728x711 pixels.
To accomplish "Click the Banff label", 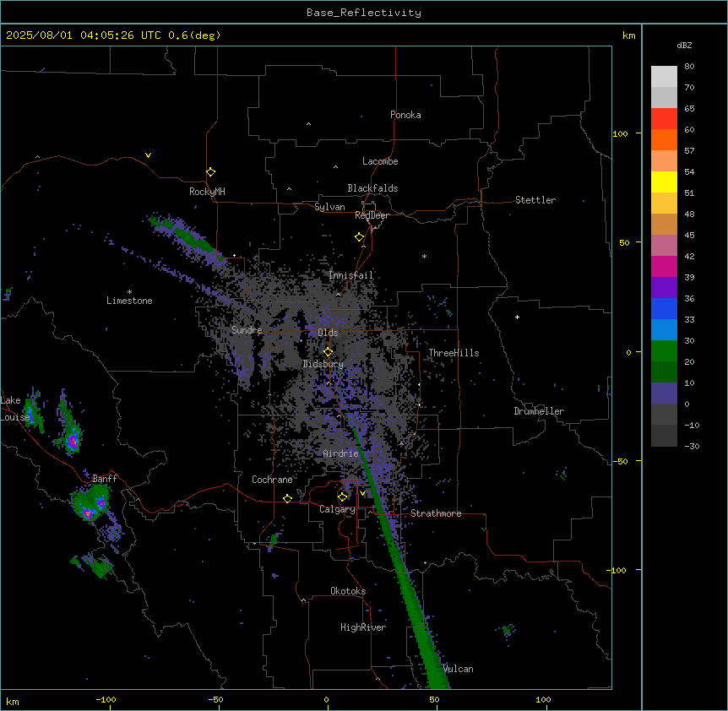I will pos(105,479).
